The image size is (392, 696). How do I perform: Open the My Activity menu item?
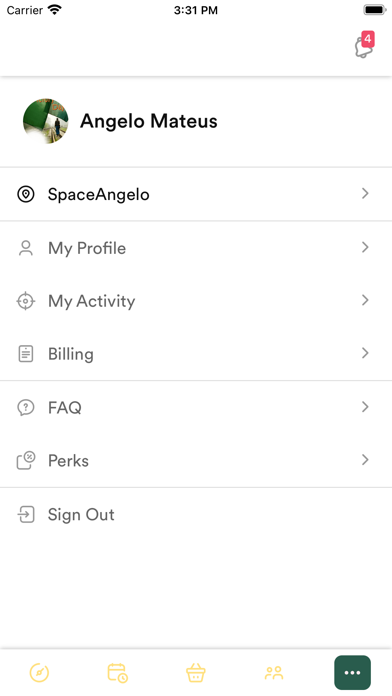point(196,301)
